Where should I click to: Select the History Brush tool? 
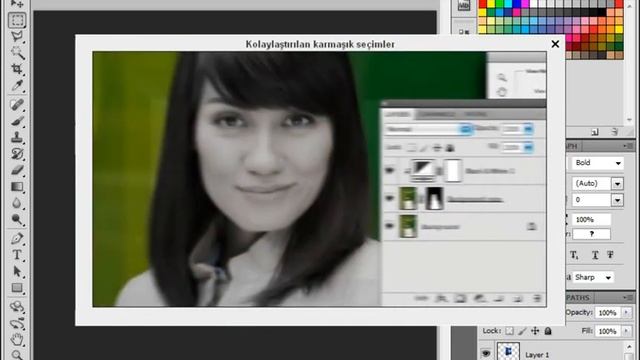pos(17,154)
